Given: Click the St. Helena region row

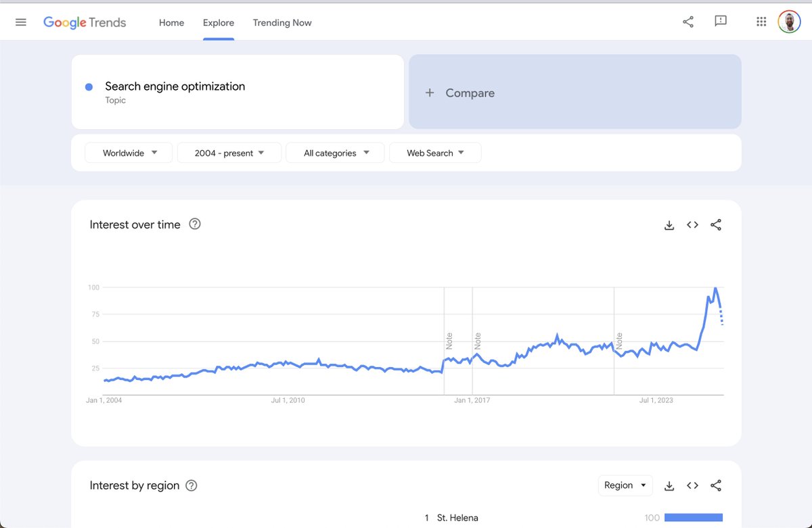Looking at the screenshot, I should tap(574, 518).
